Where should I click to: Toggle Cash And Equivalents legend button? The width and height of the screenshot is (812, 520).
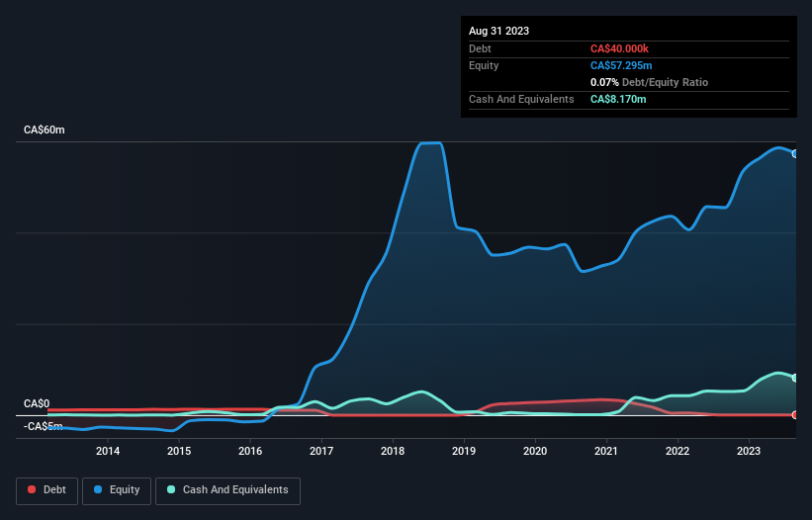(227, 490)
